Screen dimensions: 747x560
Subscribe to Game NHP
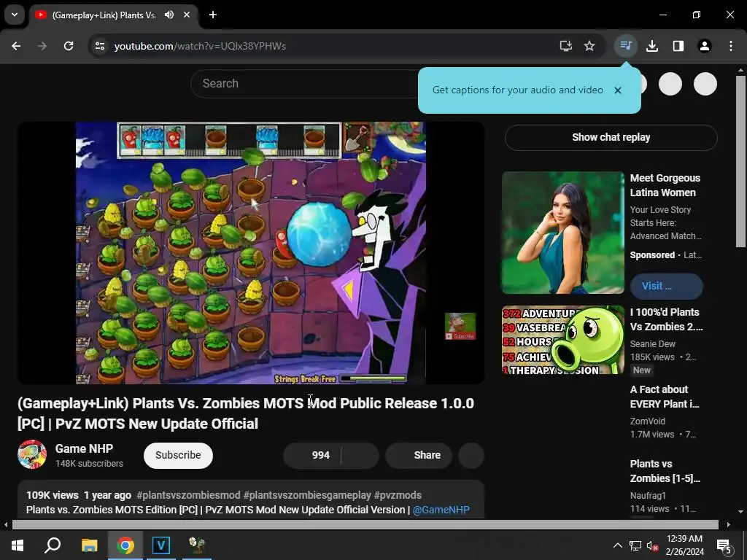[178, 455]
